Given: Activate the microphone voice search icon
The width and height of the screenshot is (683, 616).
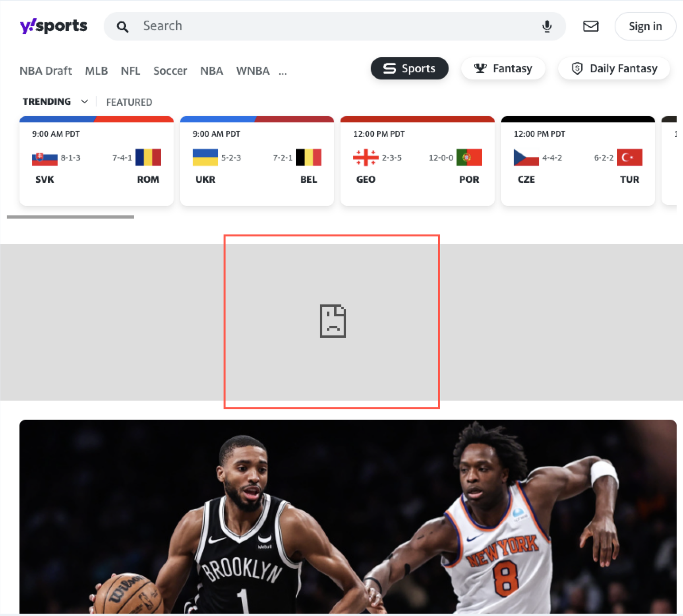Looking at the screenshot, I should coord(547,26).
